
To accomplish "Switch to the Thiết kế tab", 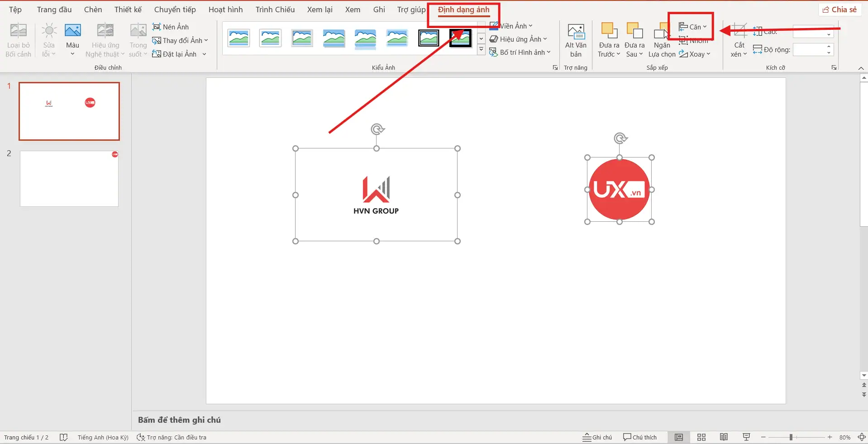I will 128,10.
